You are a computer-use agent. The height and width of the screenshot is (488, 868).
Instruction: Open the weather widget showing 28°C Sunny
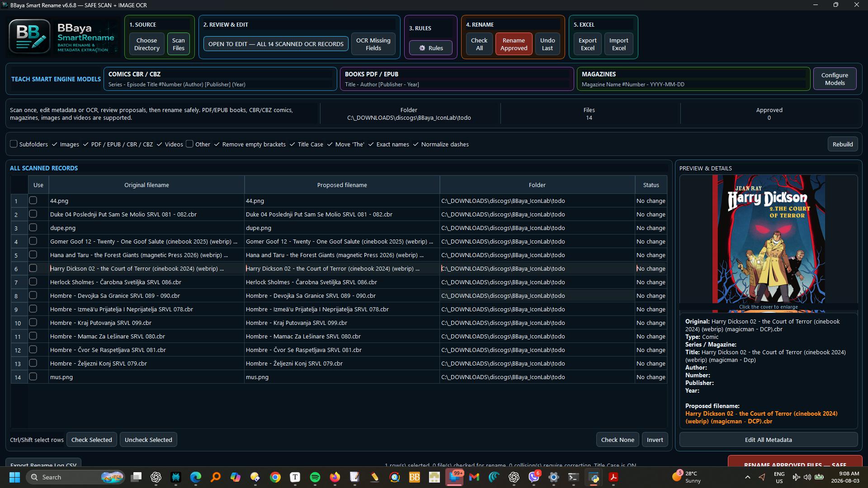pos(686,477)
